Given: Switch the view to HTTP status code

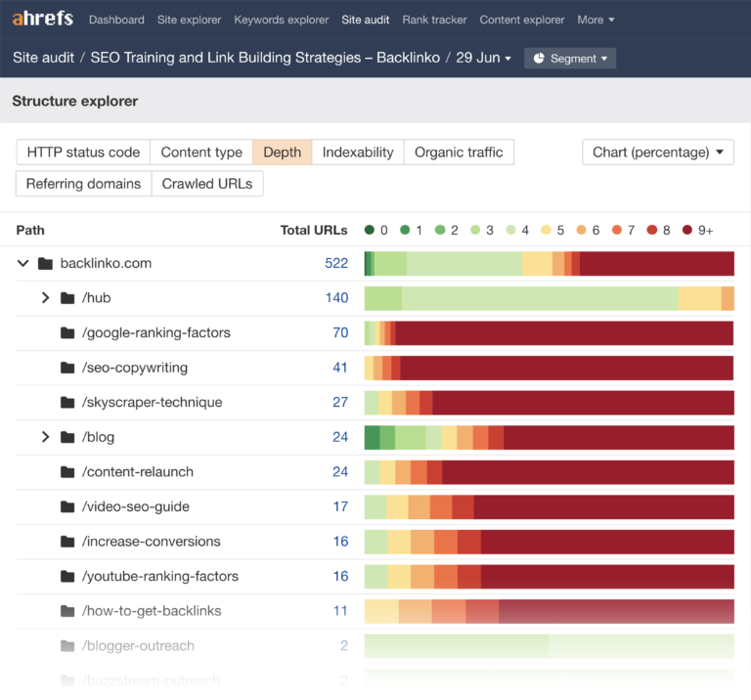Looking at the screenshot, I should pyautogui.click(x=83, y=153).
